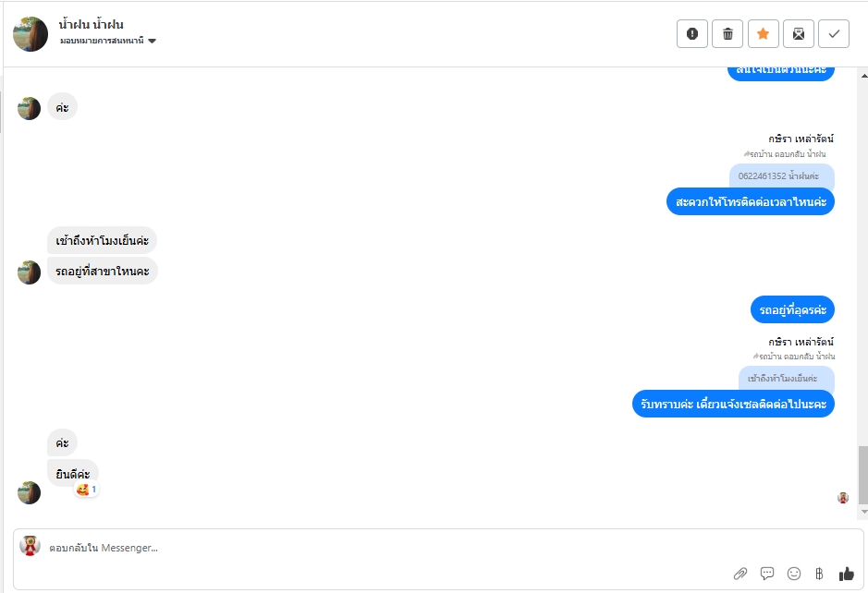Mark conversation as spam with exclamation icon
Image resolution: width=868 pixels, height=593 pixels.
pyautogui.click(x=692, y=34)
